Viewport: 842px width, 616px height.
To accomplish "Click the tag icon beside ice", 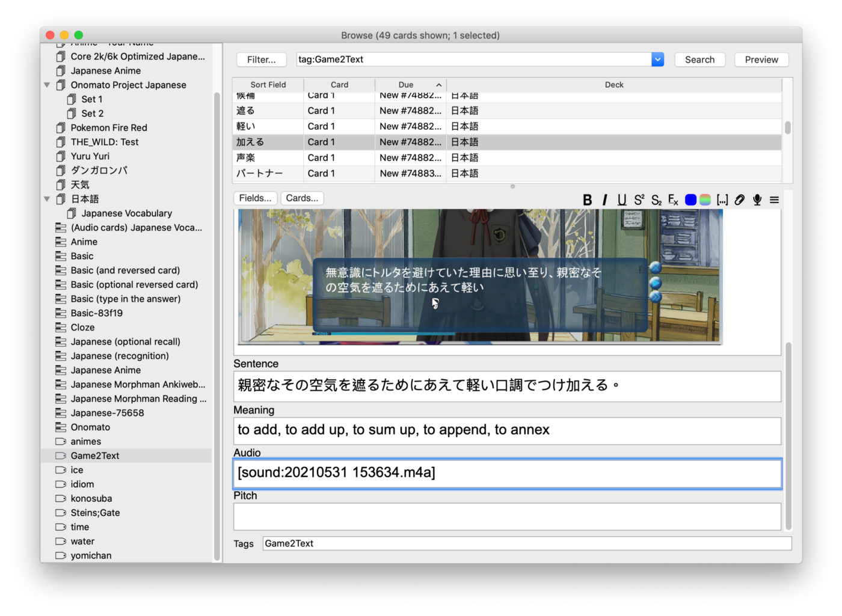I will point(61,470).
